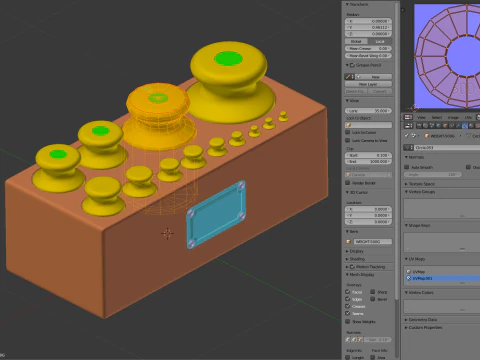Switch to the Render properties tab
Screen dimensions: 480x360
pyautogui.click(x=420, y=126)
